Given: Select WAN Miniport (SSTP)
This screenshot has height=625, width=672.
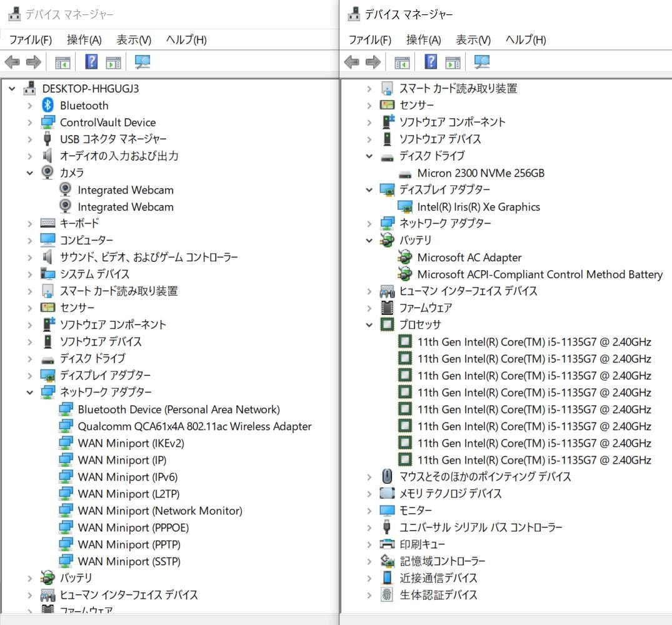Looking at the screenshot, I should 129,561.
